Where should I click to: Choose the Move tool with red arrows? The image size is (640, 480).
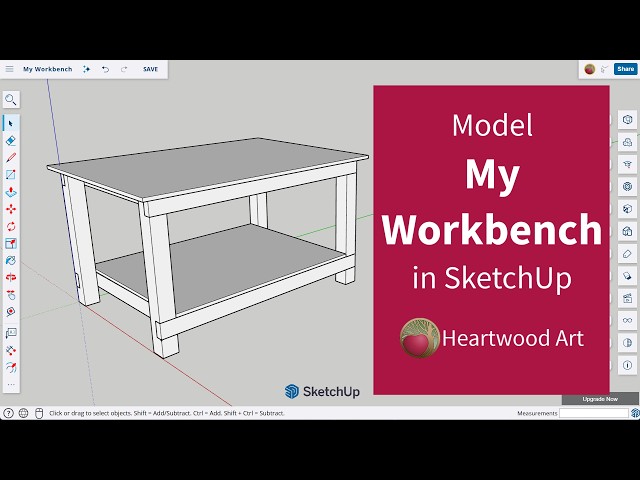click(11, 209)
